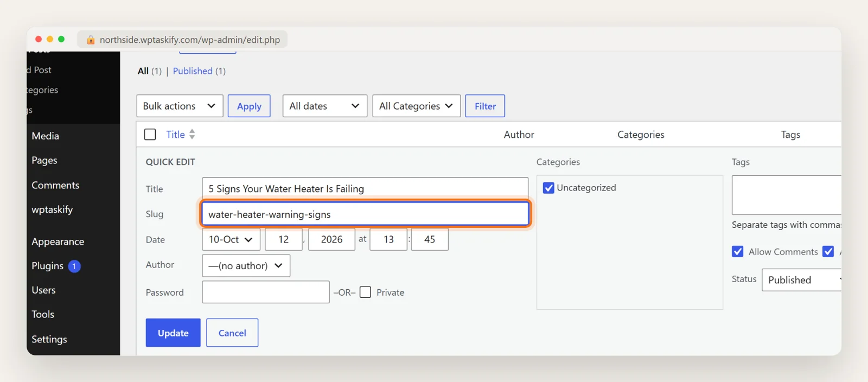Viewport: 868px width, 382px height.
Task: Open Pages in the admin sidebar
Action: (x=44, y=161)
